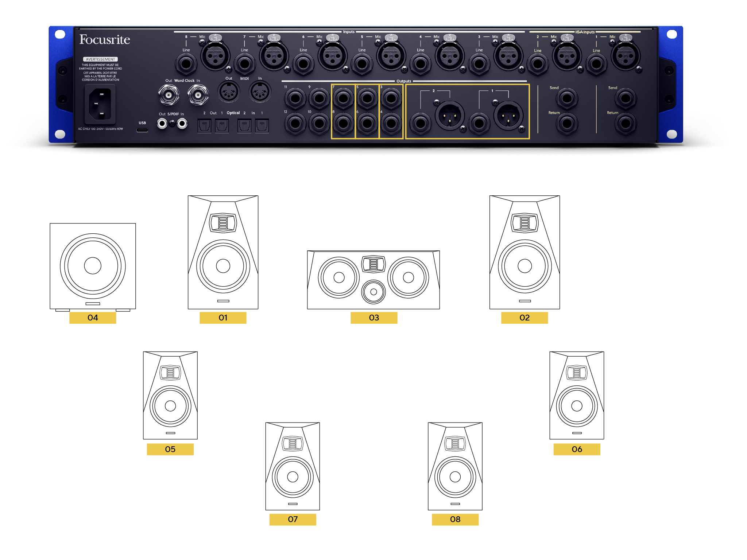The image size is (747, 560).
Task: Select the input 5 Mic XLR socket
Action: [x=391, y=56]
